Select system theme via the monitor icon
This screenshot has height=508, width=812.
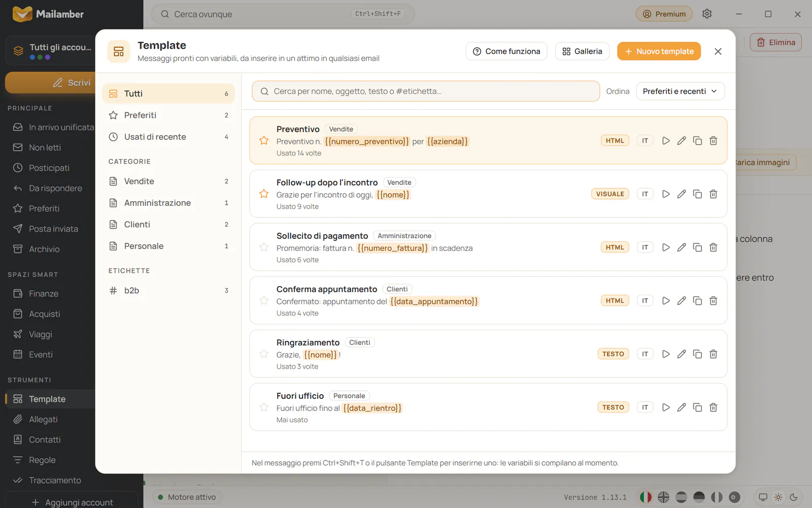point(763,497)
